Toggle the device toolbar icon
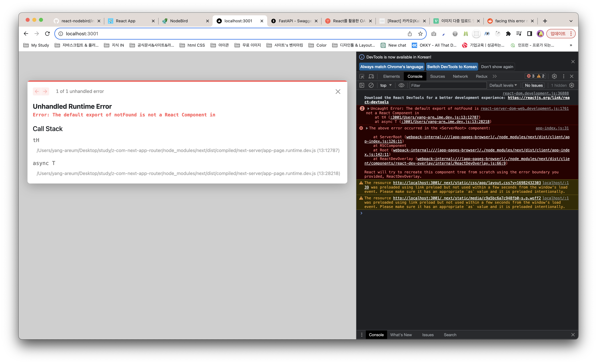 click(x=371, y=76)
